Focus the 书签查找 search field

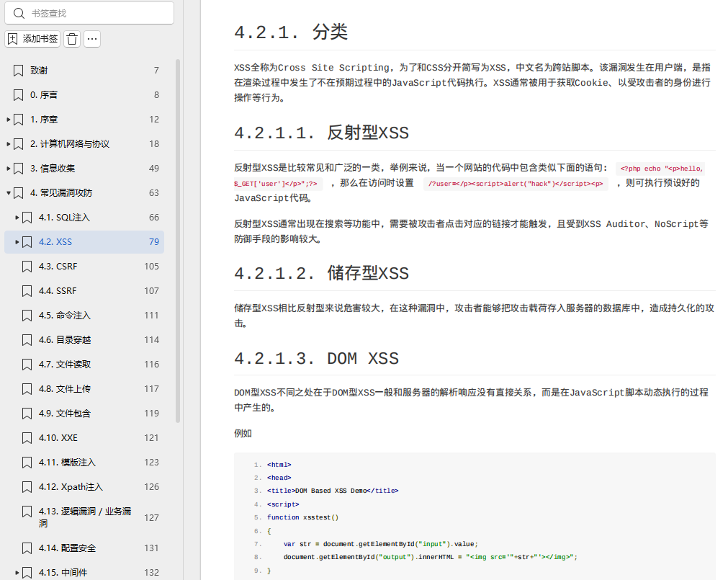tap(89, 13)
